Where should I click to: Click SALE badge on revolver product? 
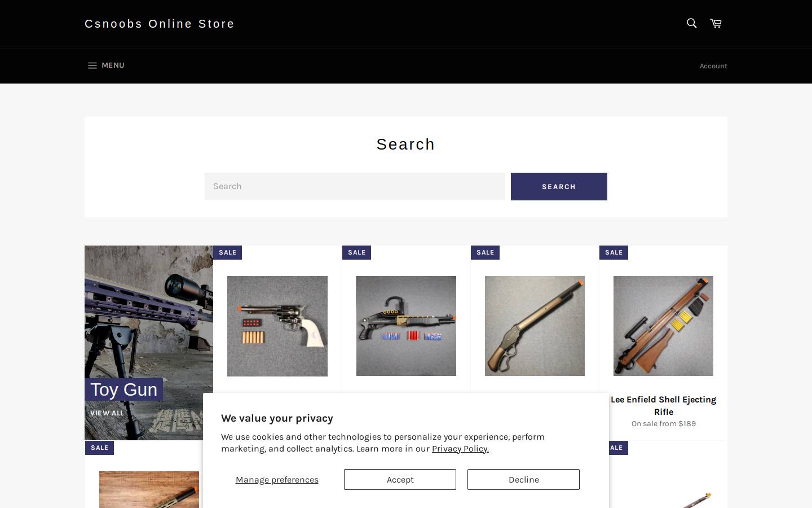pos(228,252)
